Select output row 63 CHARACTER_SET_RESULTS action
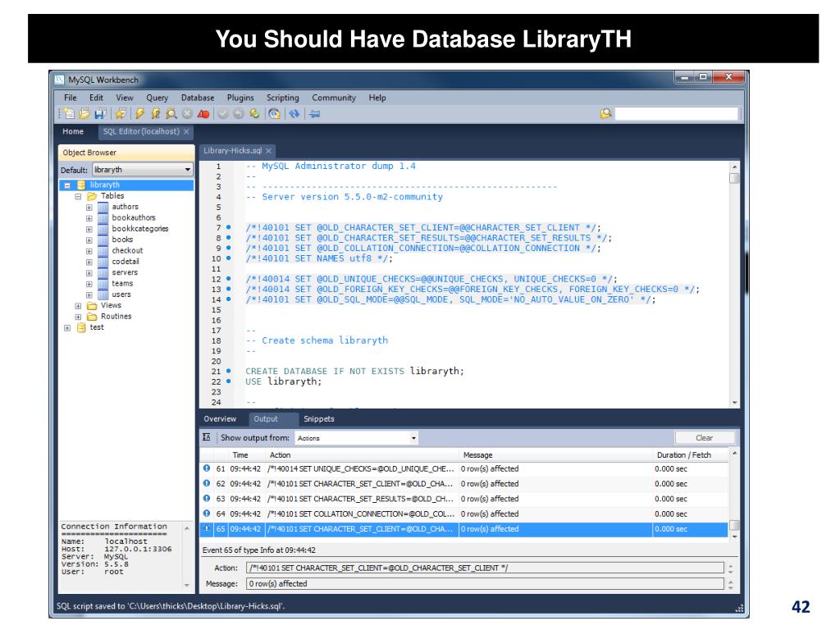 [x=464, y=499]
